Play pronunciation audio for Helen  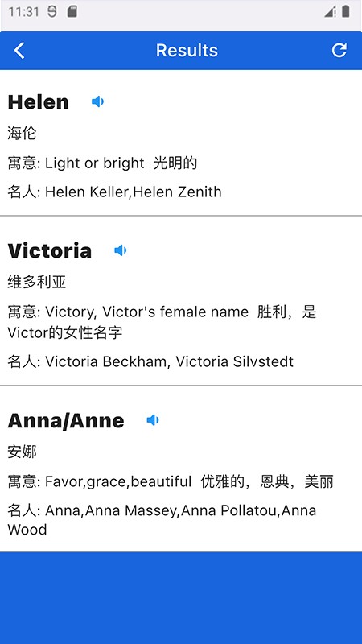(x=97, y=101)
